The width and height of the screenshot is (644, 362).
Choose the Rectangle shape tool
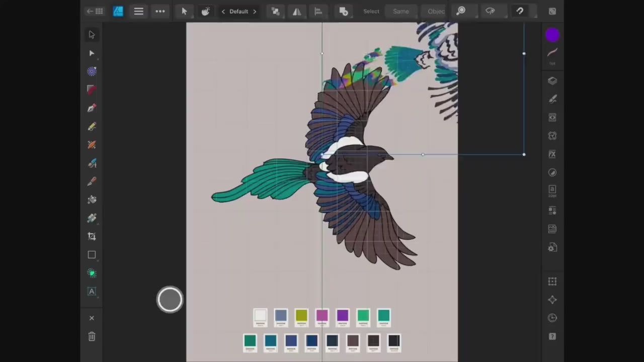pos(92,255)
